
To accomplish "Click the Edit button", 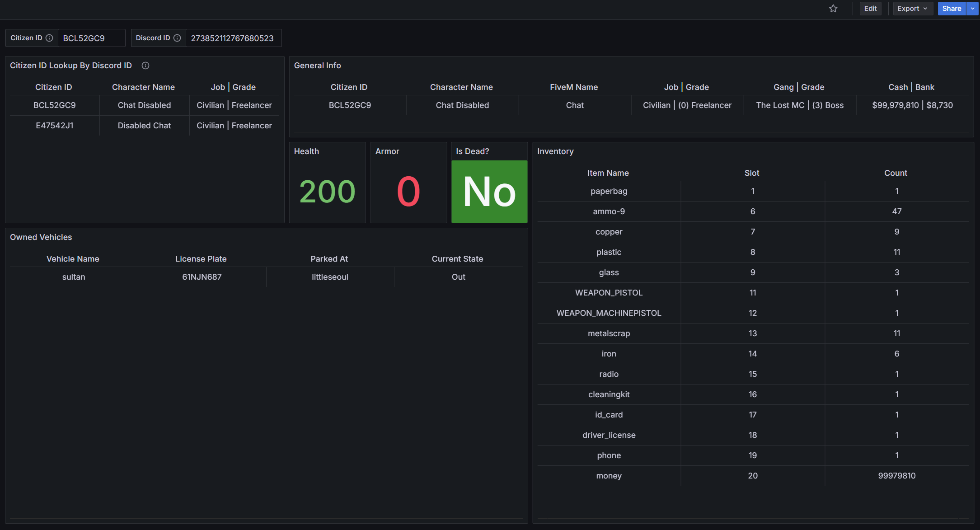I will 870,9.
